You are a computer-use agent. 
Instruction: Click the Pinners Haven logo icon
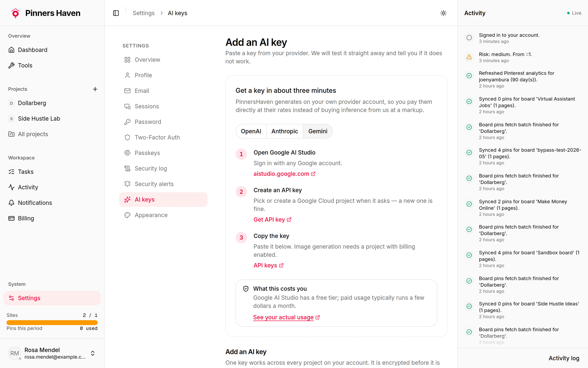15,13
